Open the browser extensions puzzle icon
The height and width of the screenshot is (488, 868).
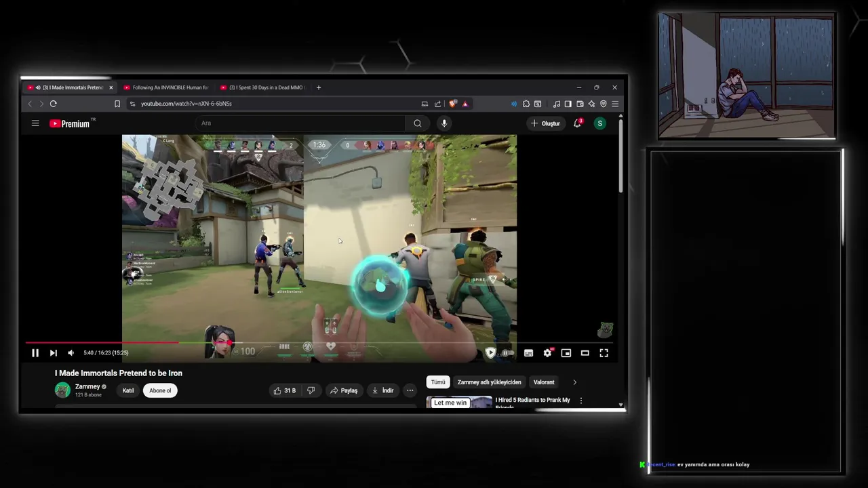tap(526, 104)
